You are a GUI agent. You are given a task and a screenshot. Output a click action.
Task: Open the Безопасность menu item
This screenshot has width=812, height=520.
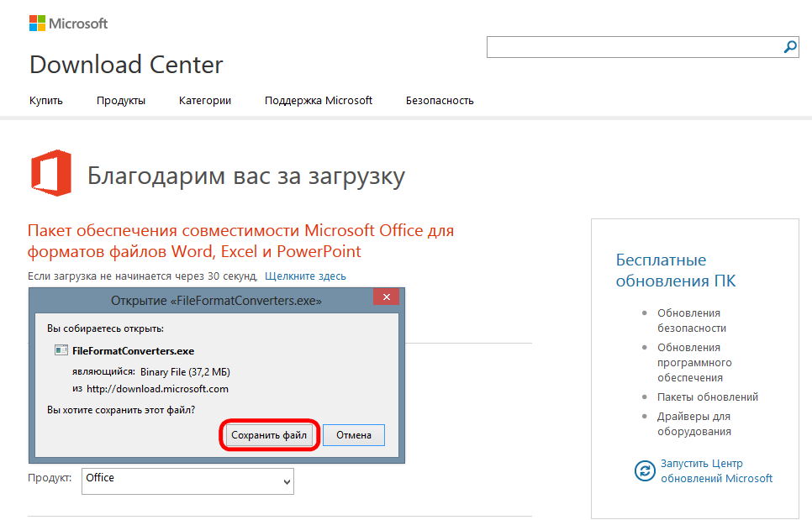tap(440, 100)
